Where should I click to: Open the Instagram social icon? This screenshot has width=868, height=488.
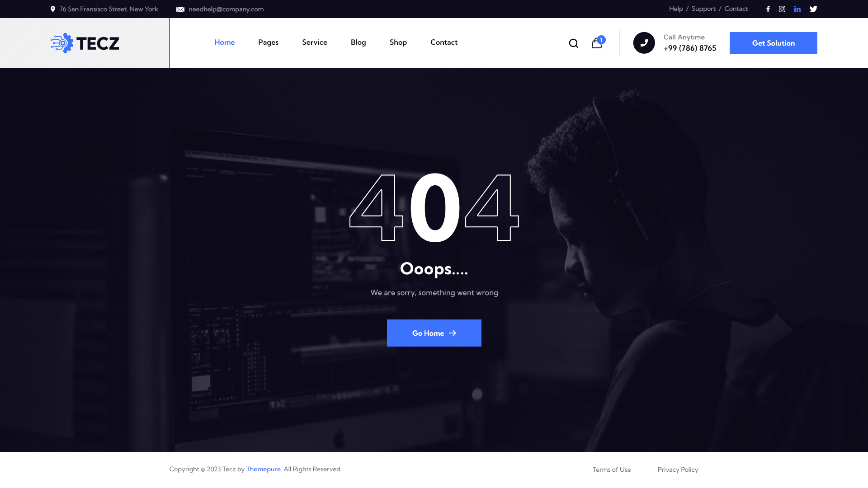pos(782,9)
